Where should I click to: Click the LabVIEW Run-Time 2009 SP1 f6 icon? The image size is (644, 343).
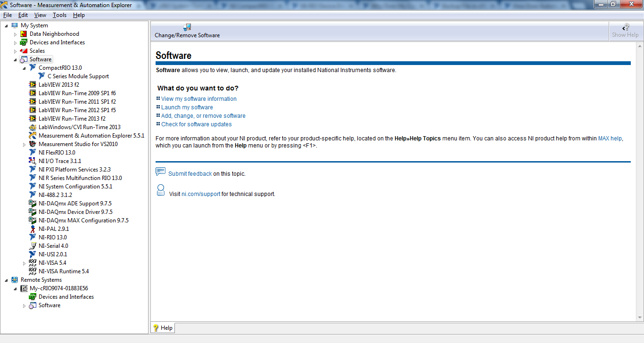pyautogui.click(x=33, y=93)
